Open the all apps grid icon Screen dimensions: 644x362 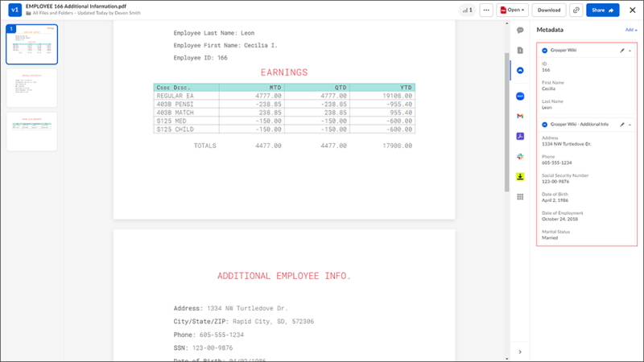[520, 197]
